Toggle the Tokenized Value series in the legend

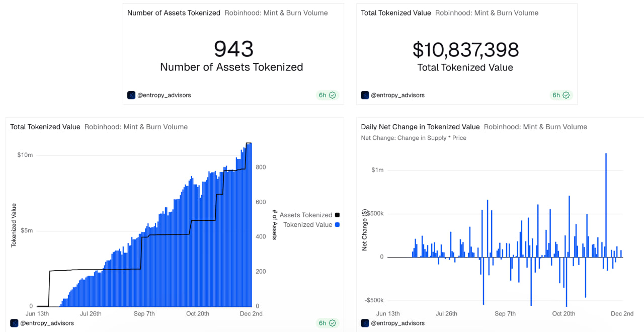tap(307, 225)
